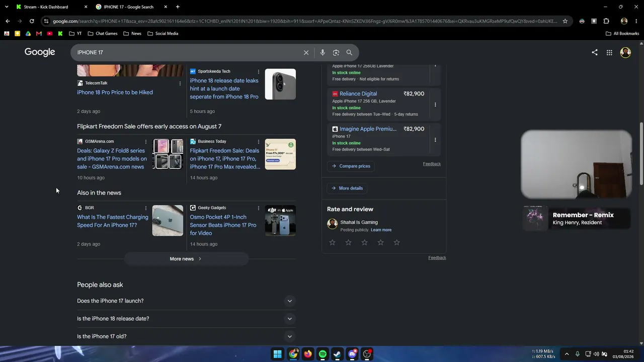Screen dimensions: 644x362
Task: Open more options for Geeky Gadgets article
Action: [259, 208]
